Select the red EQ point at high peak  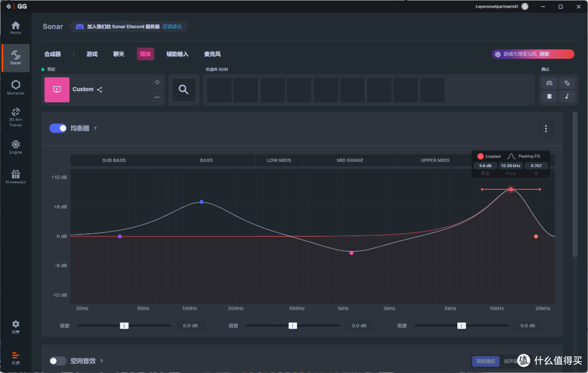[x=511, y=189]
